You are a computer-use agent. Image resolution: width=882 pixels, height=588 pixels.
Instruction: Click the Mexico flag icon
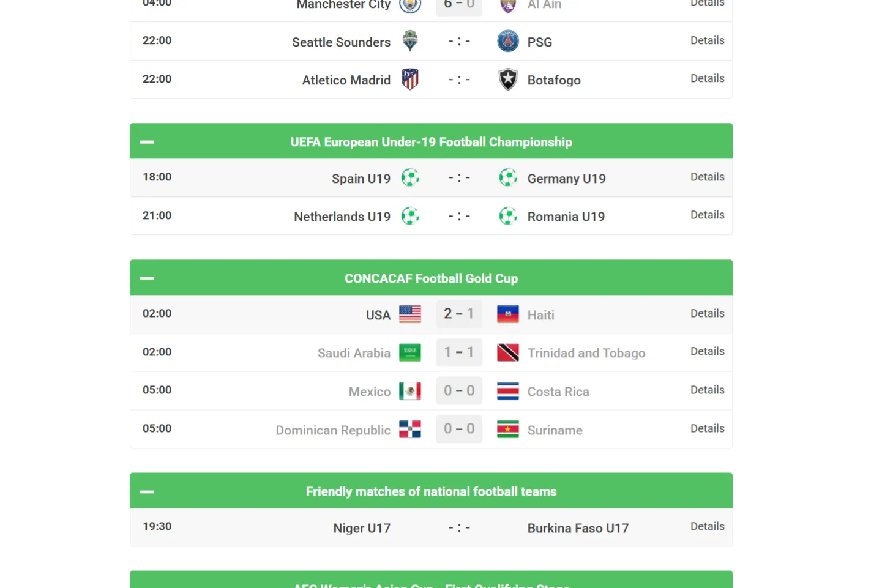[410, 391]
